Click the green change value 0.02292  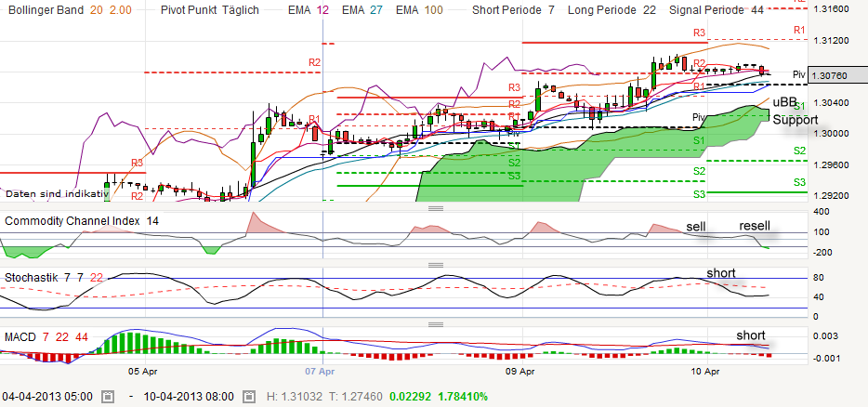[410, 397]
